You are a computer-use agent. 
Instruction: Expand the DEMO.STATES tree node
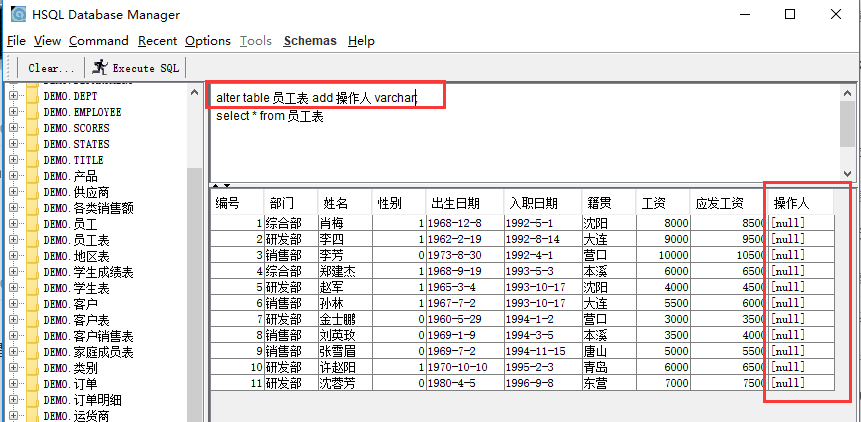point(13,144)
